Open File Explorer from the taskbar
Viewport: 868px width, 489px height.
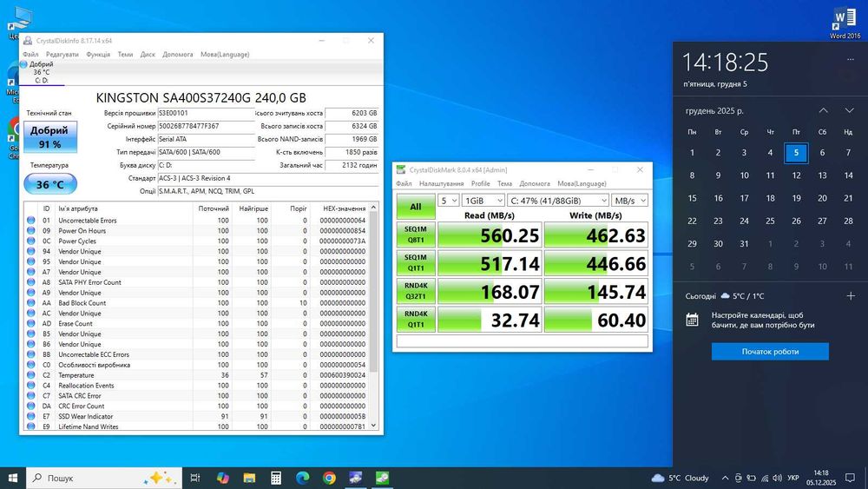tap(249, 478)
